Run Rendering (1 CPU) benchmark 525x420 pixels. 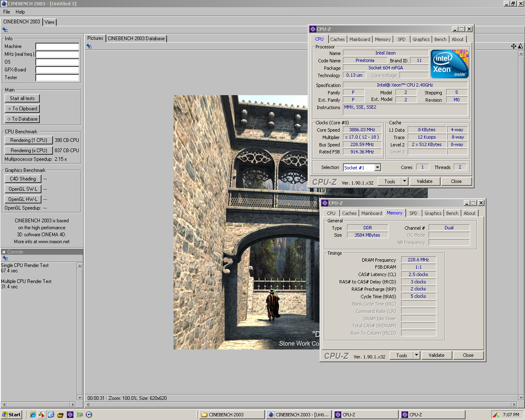coord(29,140)
